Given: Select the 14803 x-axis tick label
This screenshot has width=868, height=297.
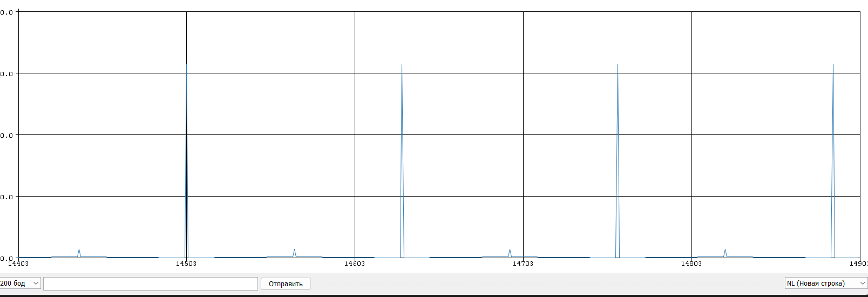Looking at the screenshot, I should coord(691,264).
